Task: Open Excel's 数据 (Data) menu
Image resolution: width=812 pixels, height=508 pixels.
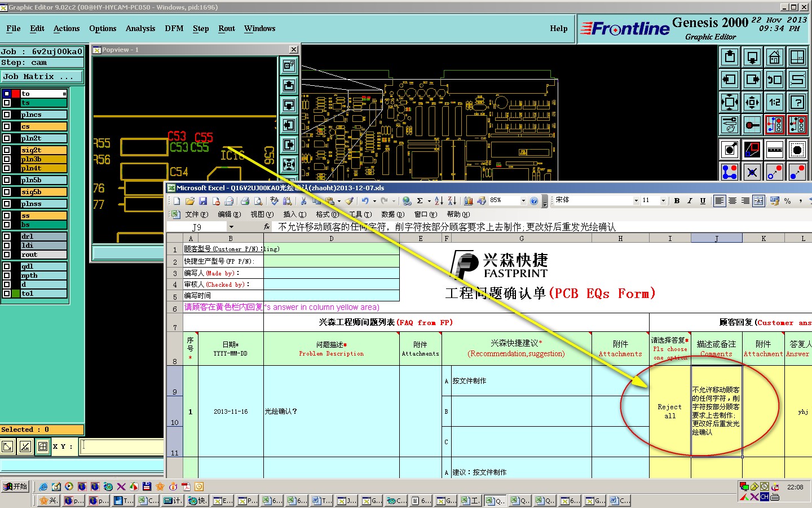Action: coord(392,214)
